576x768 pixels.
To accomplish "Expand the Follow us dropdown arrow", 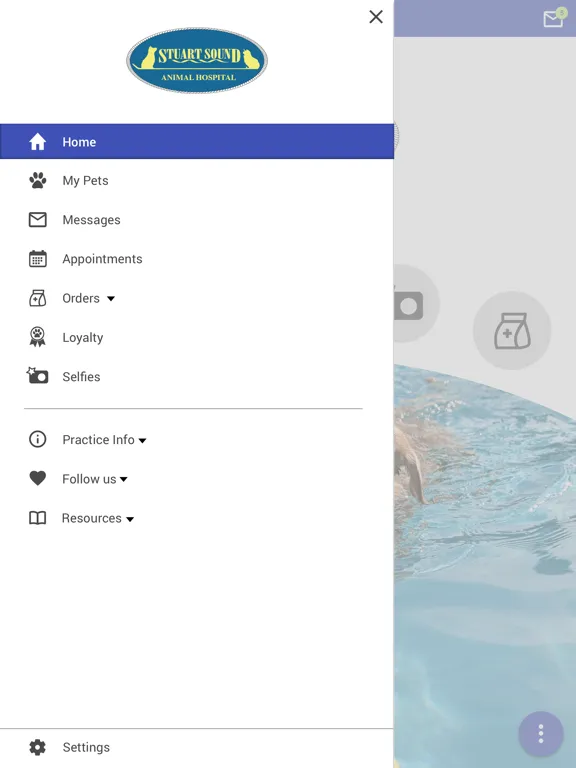I will (124, 480).
